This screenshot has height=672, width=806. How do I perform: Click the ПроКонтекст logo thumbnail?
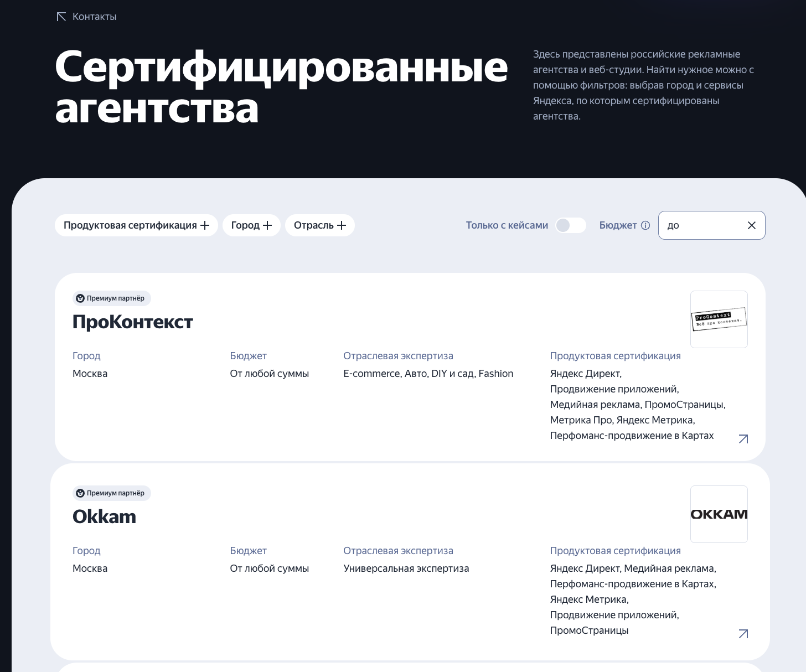719,319
